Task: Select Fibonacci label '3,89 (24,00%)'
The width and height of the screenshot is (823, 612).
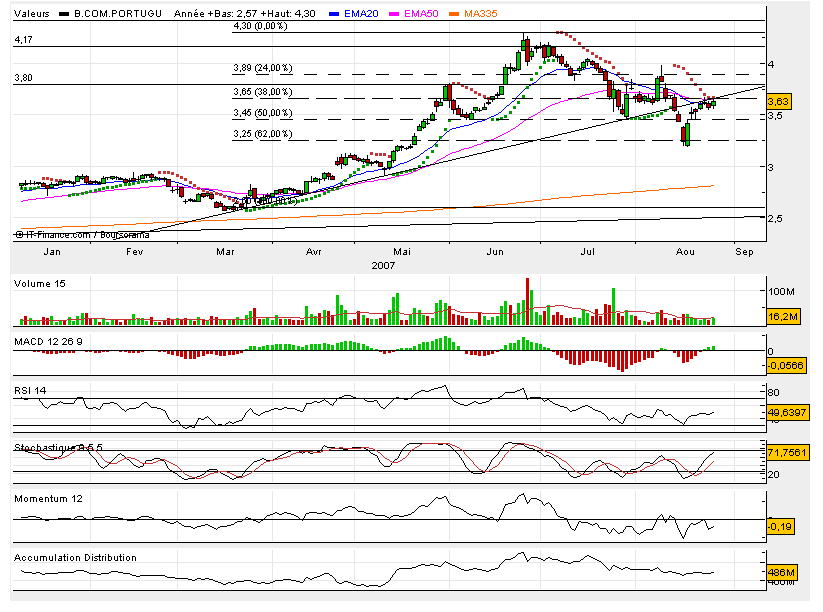Action: [x=263, y=68]
